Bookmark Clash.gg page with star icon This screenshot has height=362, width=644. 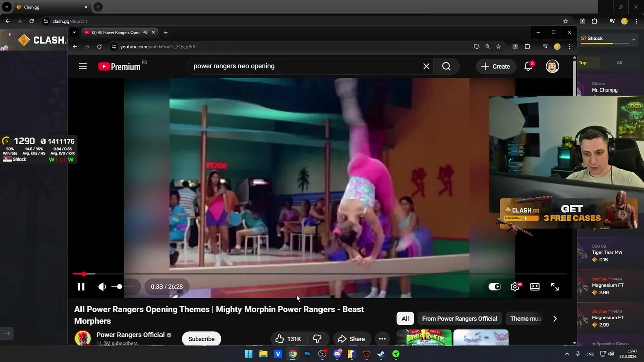pyautogui.click(x=566, y=21)
